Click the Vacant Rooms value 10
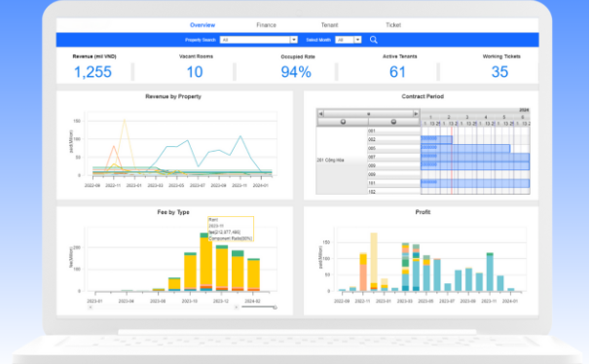Screen dimensions: 590x364 (x=195, y=72)
